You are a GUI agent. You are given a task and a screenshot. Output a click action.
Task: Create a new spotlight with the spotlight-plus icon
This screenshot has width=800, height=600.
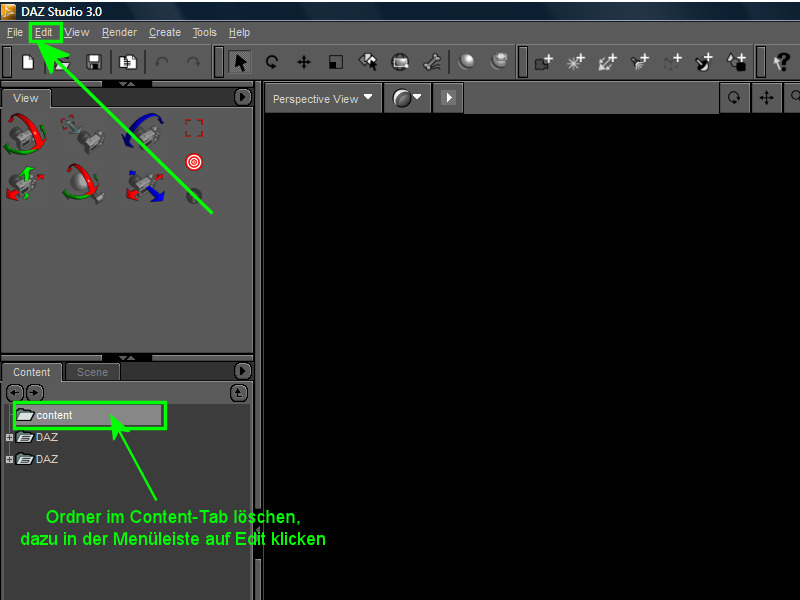[x=640, y=62]
